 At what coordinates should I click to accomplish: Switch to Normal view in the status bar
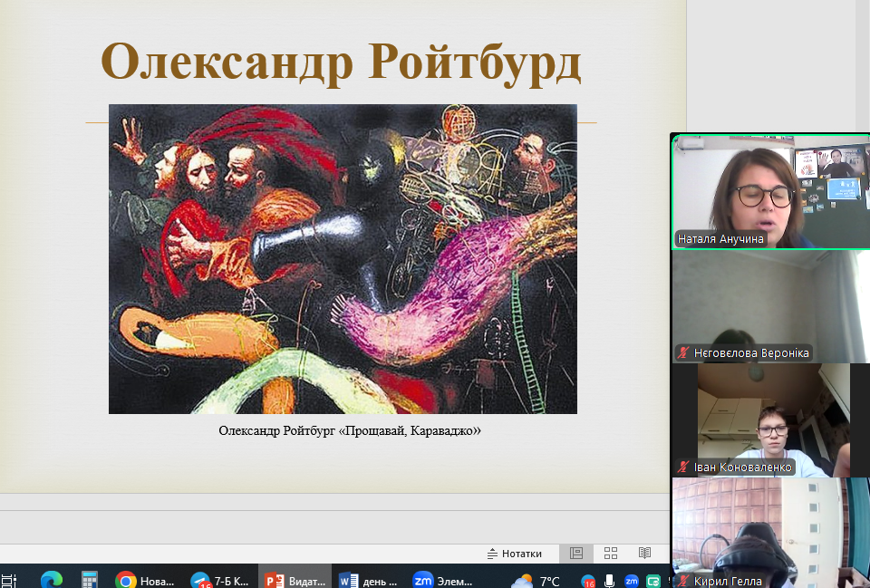coord(576,553)
